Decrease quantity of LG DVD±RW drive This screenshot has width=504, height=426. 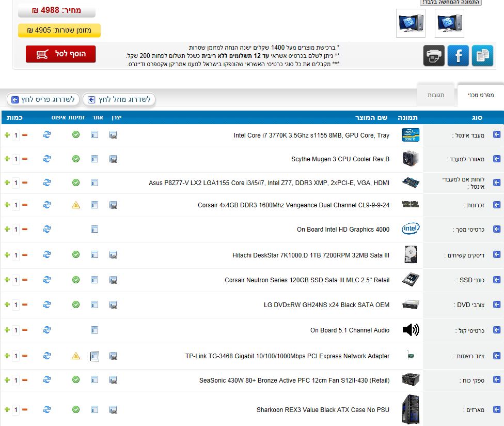tap(25, 305)
